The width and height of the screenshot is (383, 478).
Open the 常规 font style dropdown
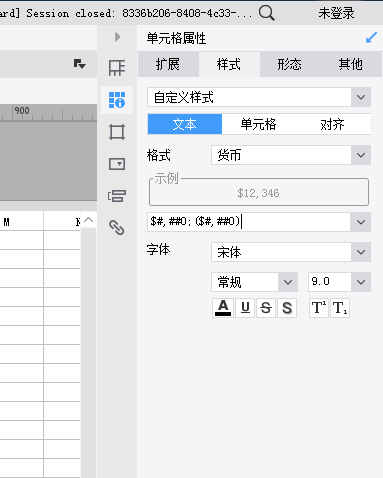coord(254,282)
